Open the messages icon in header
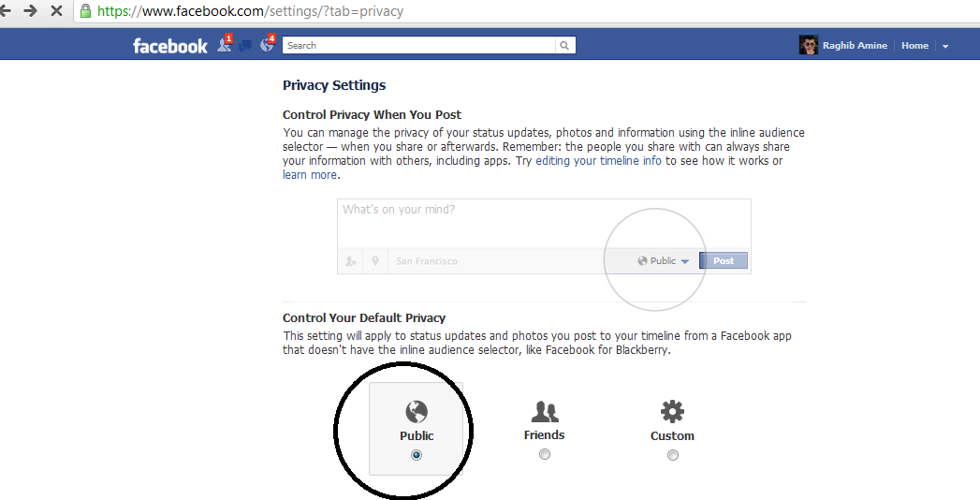This screenshot has width=980, height=500. (x=246, y=46)
